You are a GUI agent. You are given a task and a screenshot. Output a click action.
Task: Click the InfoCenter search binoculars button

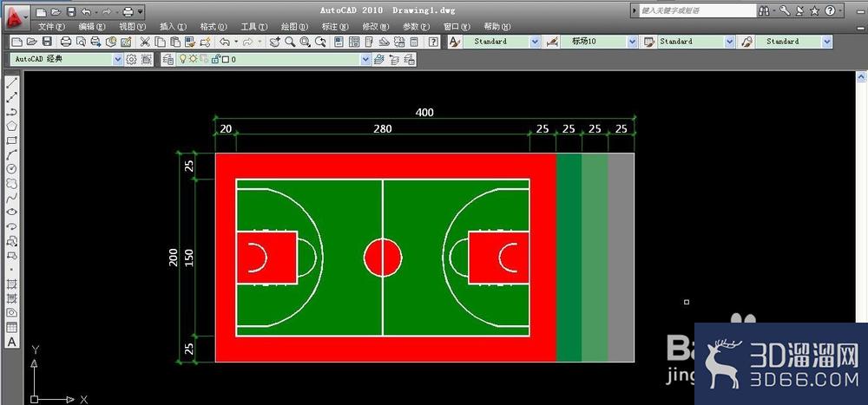click(x=765, y=10)
